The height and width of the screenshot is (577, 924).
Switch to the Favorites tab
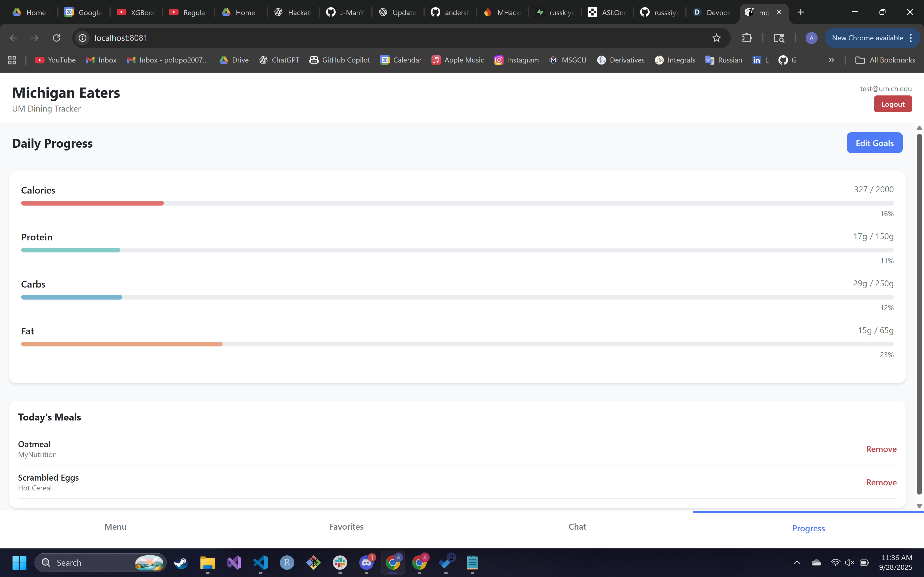(x=346, y=527)
